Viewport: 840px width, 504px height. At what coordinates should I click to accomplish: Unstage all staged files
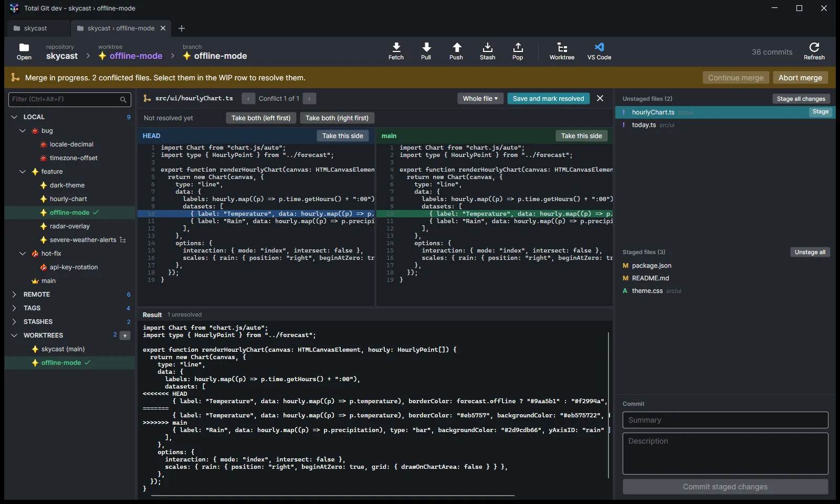(810, 252)
